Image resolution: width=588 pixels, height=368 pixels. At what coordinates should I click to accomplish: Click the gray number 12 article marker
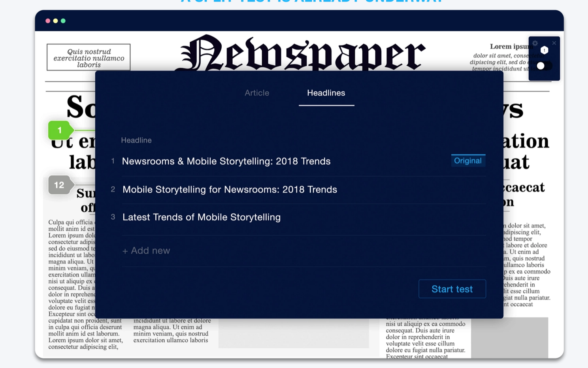tap(60, 185)
